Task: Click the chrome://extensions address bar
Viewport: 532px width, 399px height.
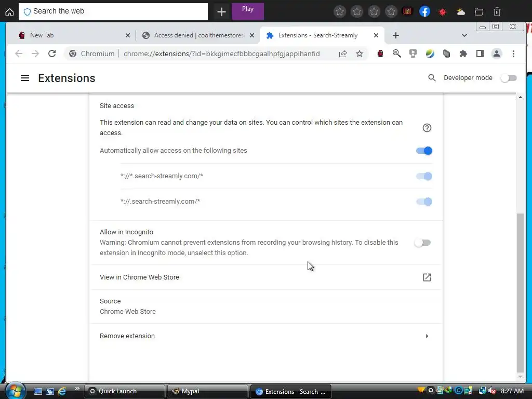Action: pos(221,54)
